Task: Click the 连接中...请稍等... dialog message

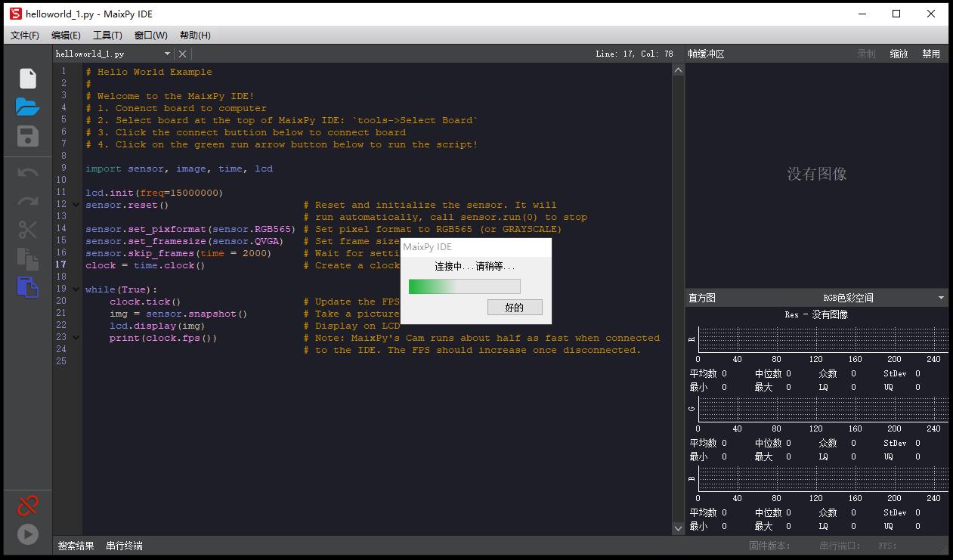Action: point(475,267)
